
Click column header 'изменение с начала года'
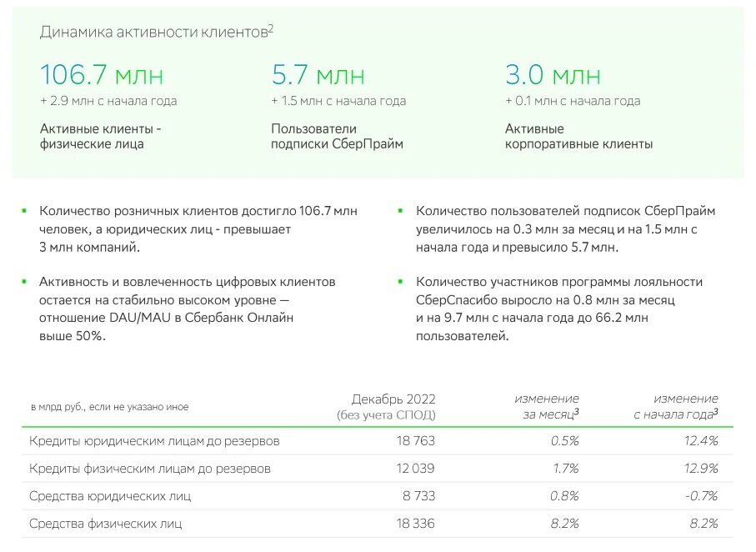pyautogui.click(x=676, y=407)
